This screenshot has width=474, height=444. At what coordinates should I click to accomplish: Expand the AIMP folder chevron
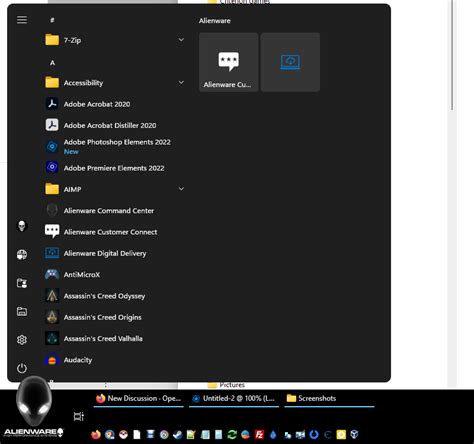(181, 189)
